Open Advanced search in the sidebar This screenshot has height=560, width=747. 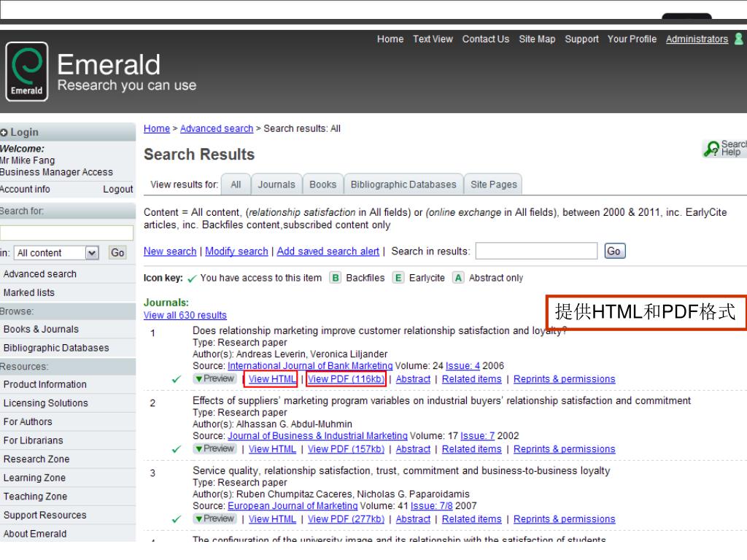pos(40,274)
